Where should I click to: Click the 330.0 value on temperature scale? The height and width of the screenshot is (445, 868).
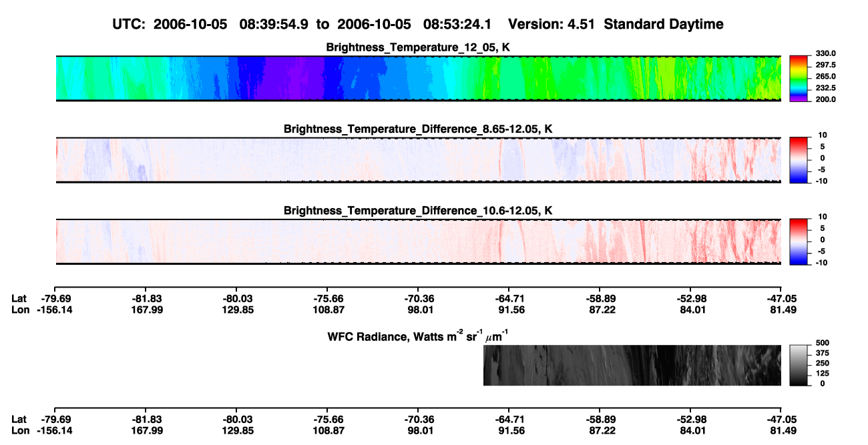(825, 53)
